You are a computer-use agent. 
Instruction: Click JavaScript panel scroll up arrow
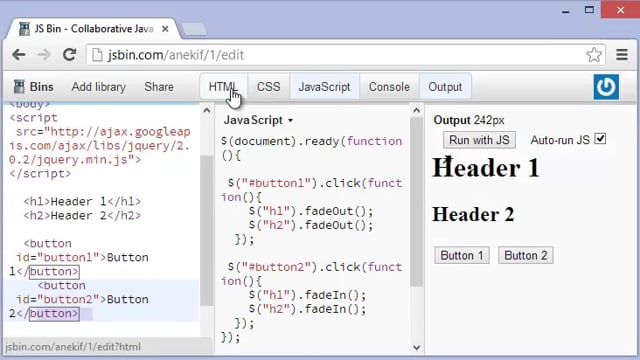pos(416,111)
